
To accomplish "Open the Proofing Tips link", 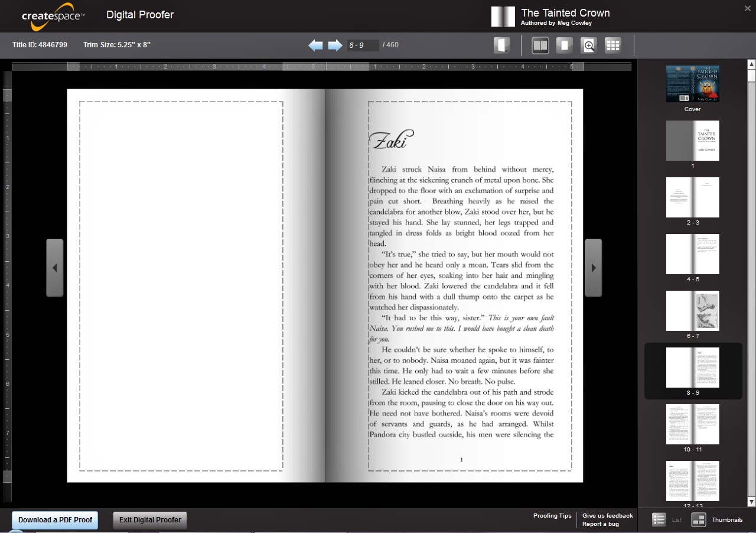I will click(x=552, y=516).
